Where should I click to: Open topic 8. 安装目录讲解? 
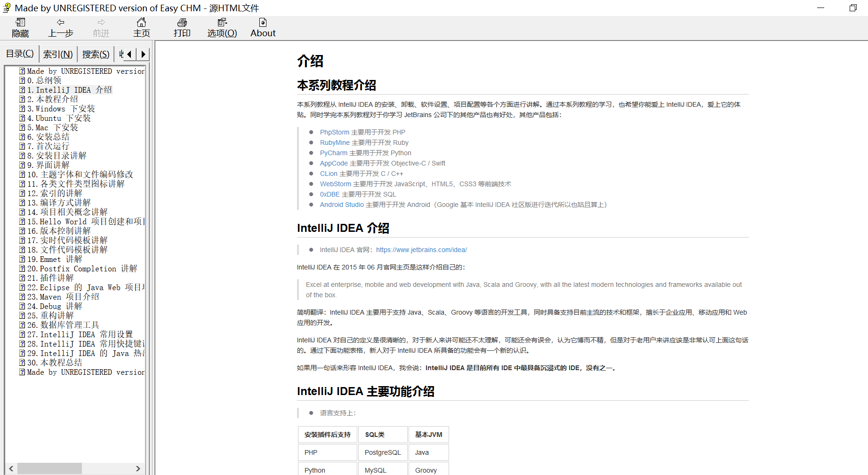click(x=56, y=156)
